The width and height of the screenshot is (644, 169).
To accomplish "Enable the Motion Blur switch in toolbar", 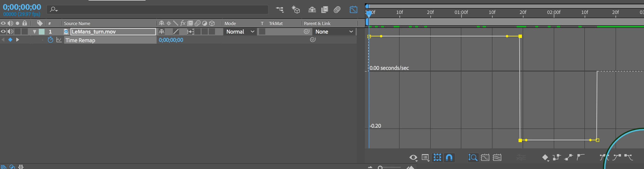I will 337,10.
